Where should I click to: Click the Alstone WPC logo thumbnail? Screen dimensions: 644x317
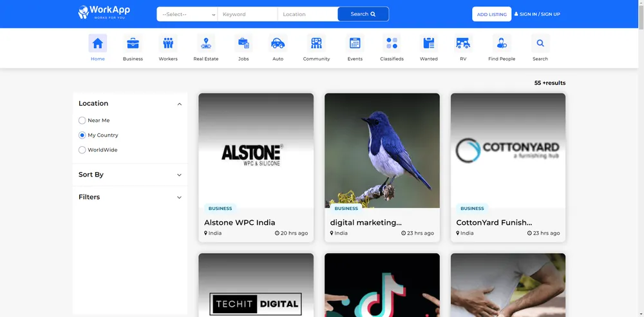coord(256,151)
